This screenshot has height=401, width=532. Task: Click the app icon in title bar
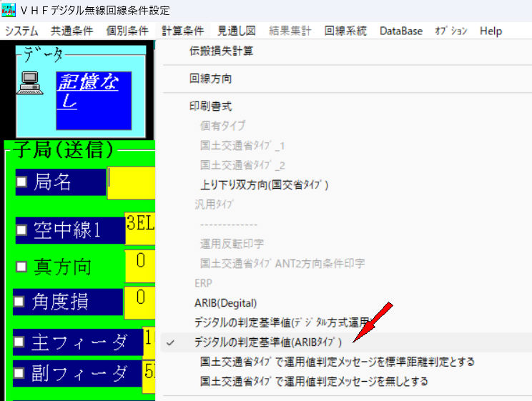click(10, 11)
